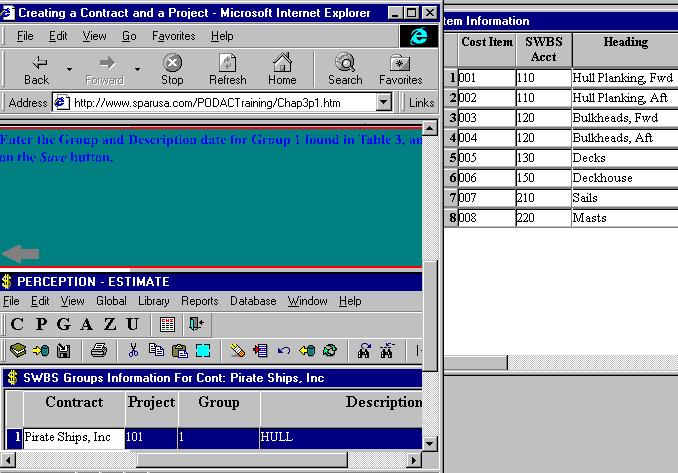The image size is (678, 473).
Task: Click the cyan select-all square icon
Action: 203,351
